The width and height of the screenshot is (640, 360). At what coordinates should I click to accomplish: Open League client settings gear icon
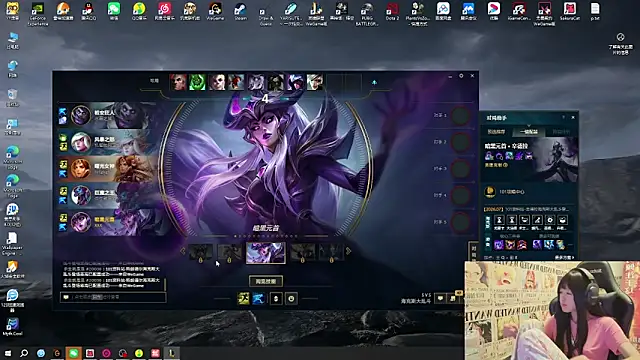pos(461,76)
